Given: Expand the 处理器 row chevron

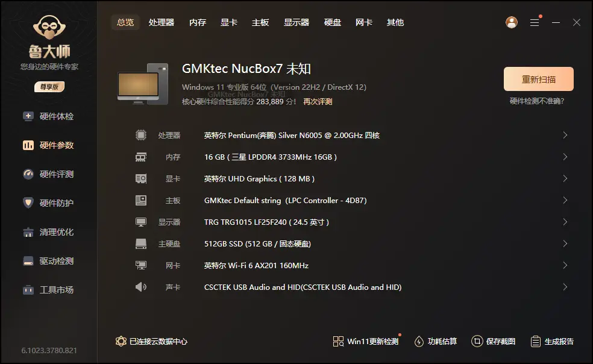Looking at the screenshot, I should pos(565,135).
